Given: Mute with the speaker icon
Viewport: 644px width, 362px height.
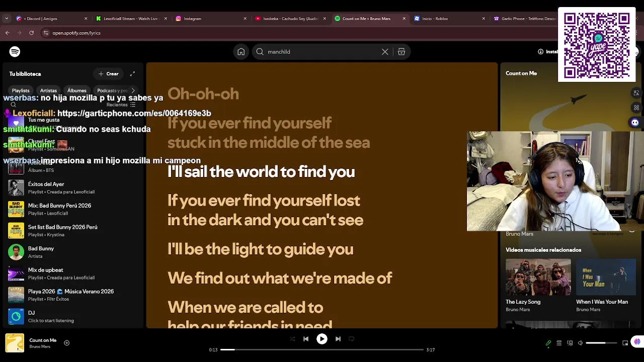Looking at the screenshot, I should tap(580, 343).
